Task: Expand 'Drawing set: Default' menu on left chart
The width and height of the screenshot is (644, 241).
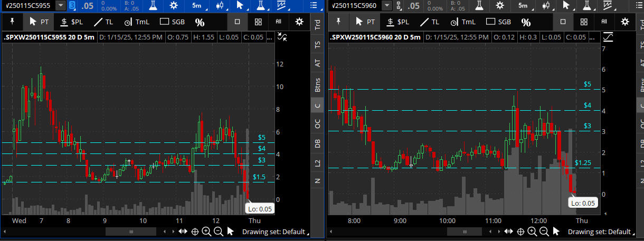Action: pyautogui.click(x=274, y=232)
